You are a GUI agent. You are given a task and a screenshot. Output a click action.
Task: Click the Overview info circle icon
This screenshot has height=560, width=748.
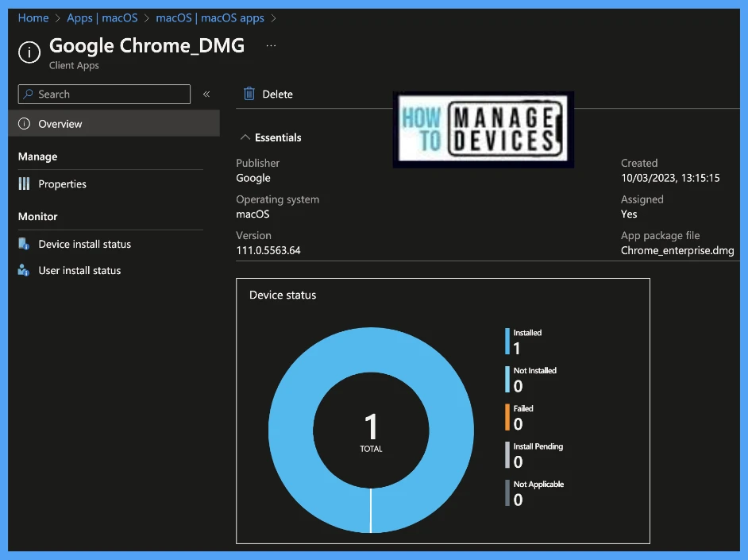click(x=24, y=124)
